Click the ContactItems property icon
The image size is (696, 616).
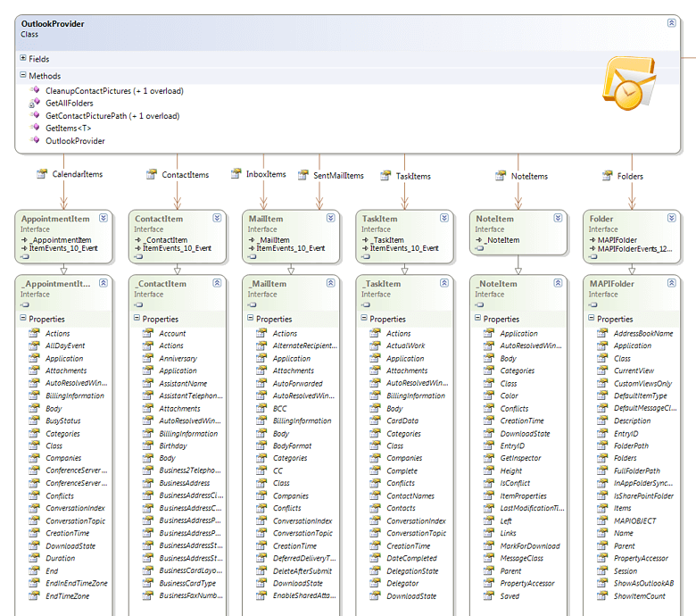pos(152,174)
